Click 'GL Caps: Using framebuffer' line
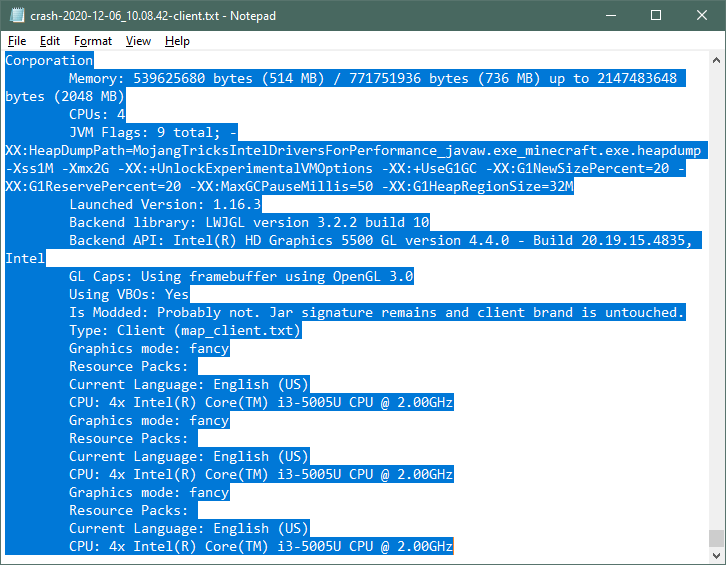The width and height of the screenshot is (726, 565). [x=241, y=276]
